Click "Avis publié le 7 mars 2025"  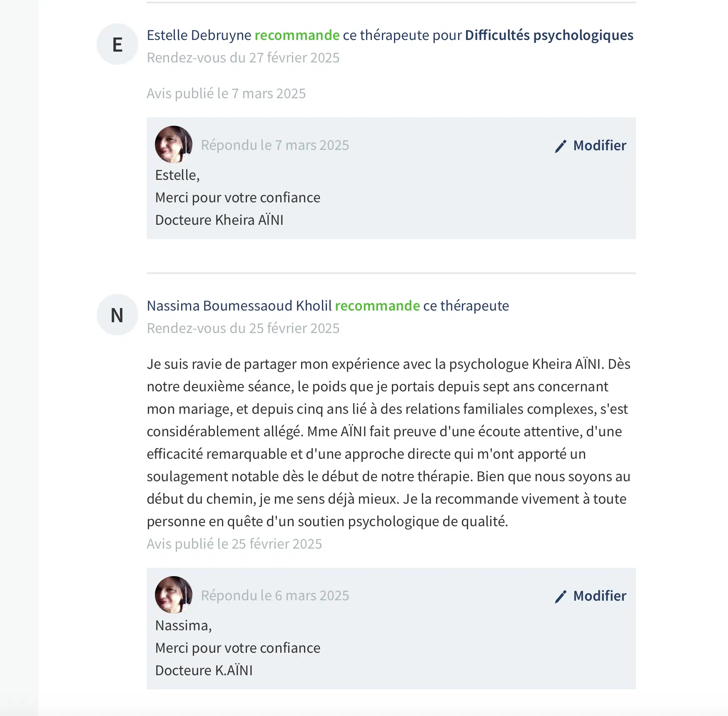click(x=226, y=94)
